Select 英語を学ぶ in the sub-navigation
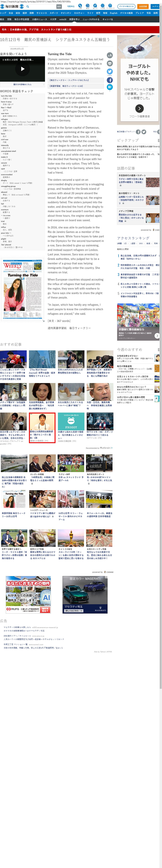The height and width of the screenshot is (868, 162). (x=74, y=19)
